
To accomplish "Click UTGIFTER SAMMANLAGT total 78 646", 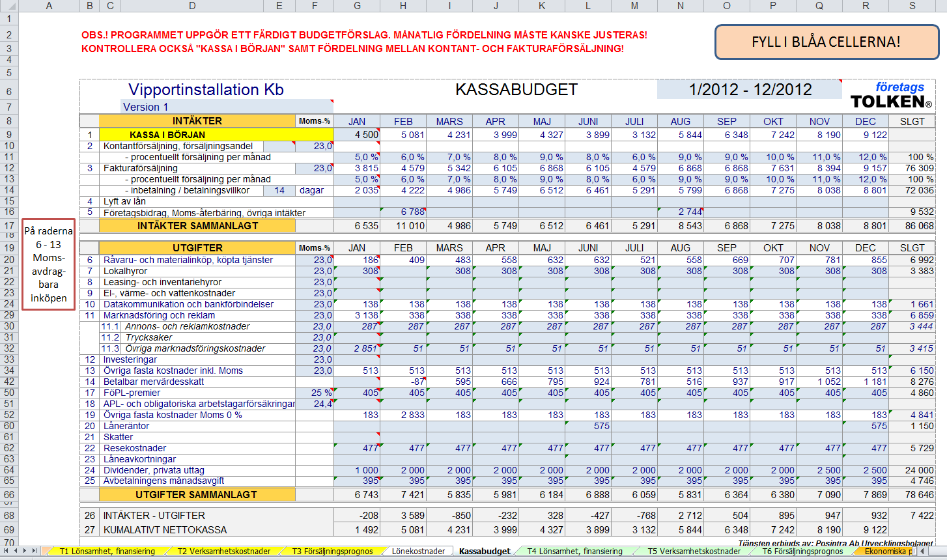I will point(912,494).
